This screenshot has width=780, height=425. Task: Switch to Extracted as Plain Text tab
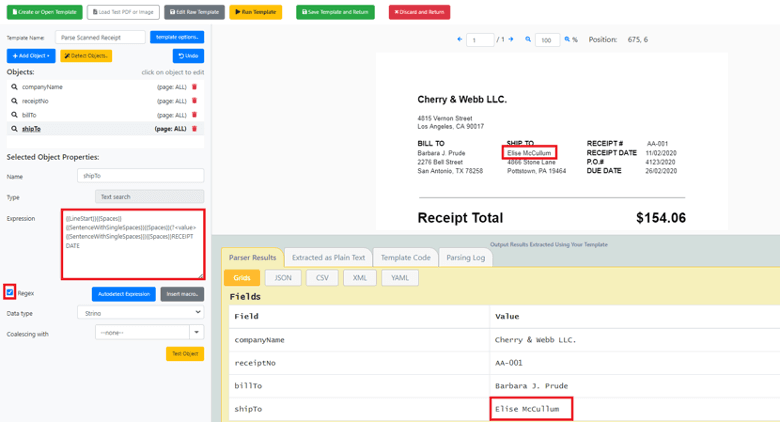tap(327, 257)
